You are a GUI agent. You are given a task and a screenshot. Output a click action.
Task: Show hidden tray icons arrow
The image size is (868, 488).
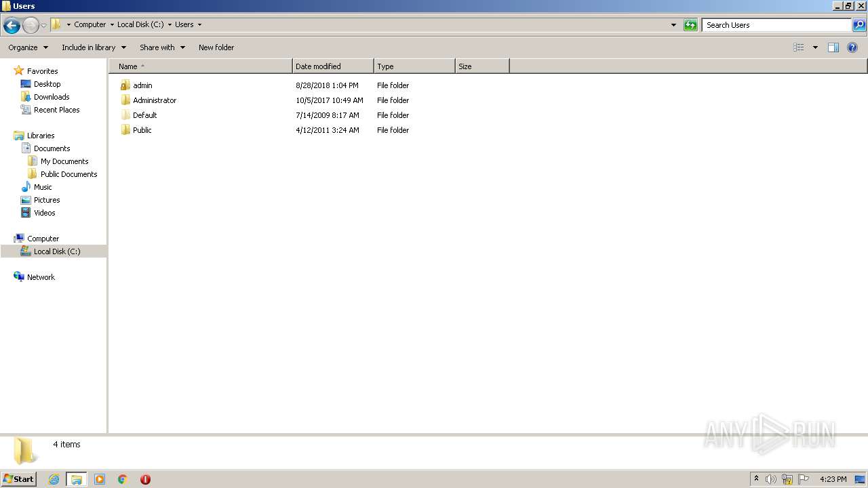(756, 479)
